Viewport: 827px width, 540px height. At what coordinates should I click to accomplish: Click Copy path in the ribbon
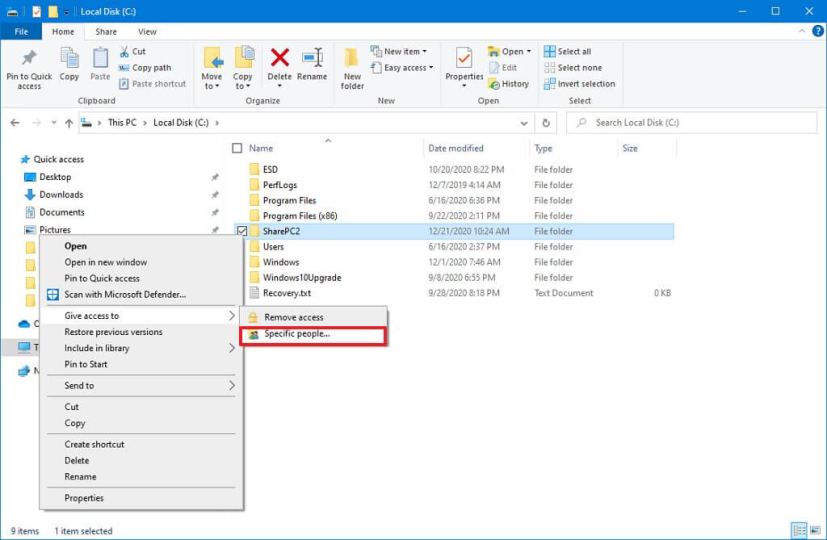[145, 68]
